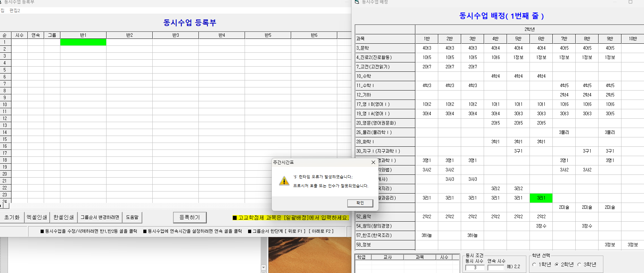Maximize the 동시수업 배정 window
The image size is (644, 273).
(x=630, y=2)
